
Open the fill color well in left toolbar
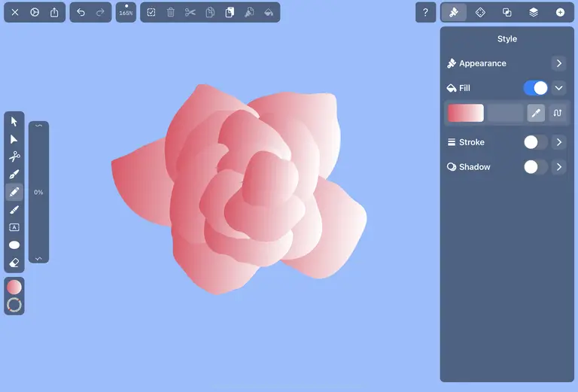(x=14, y=287)
